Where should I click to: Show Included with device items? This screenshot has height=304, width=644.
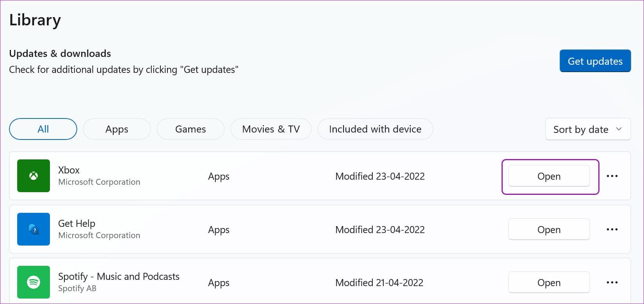coord(375,129)
